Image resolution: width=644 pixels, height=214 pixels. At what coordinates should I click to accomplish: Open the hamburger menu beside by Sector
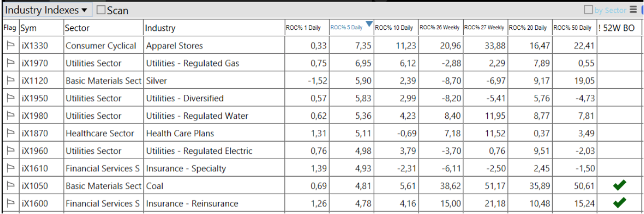(x=633, y=10)
